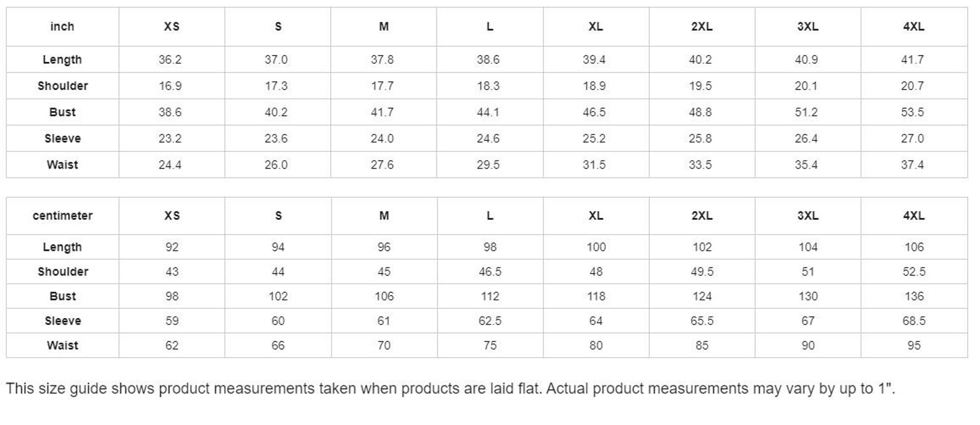The image size is (980, 425).
Task: Select the XS column header in inch table
Action: click(172, 27)
